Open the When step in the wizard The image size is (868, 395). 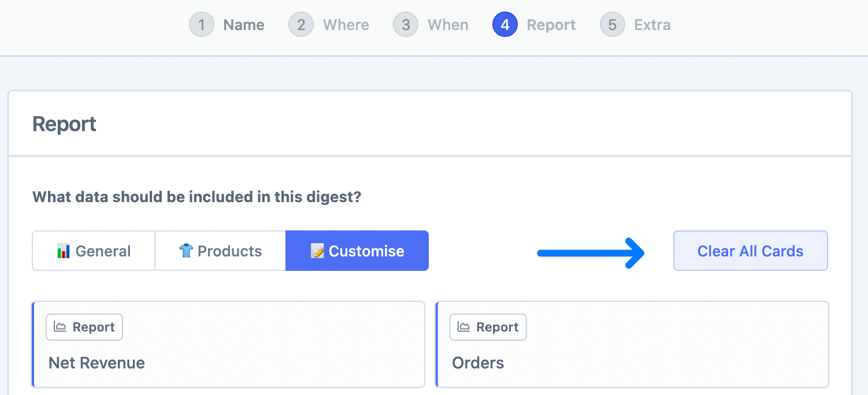[448, 24]
